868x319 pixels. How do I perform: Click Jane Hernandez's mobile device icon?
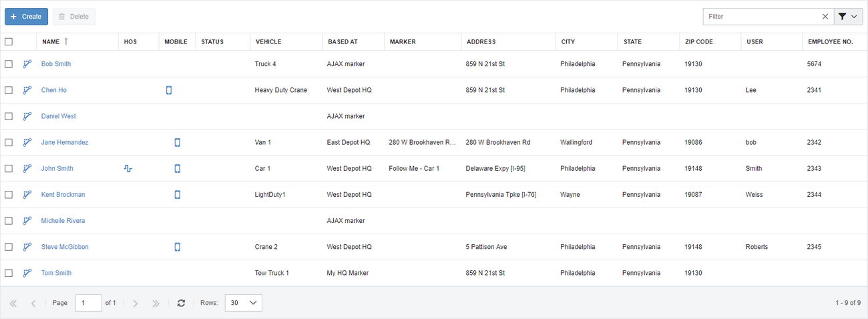pos(178,142)
